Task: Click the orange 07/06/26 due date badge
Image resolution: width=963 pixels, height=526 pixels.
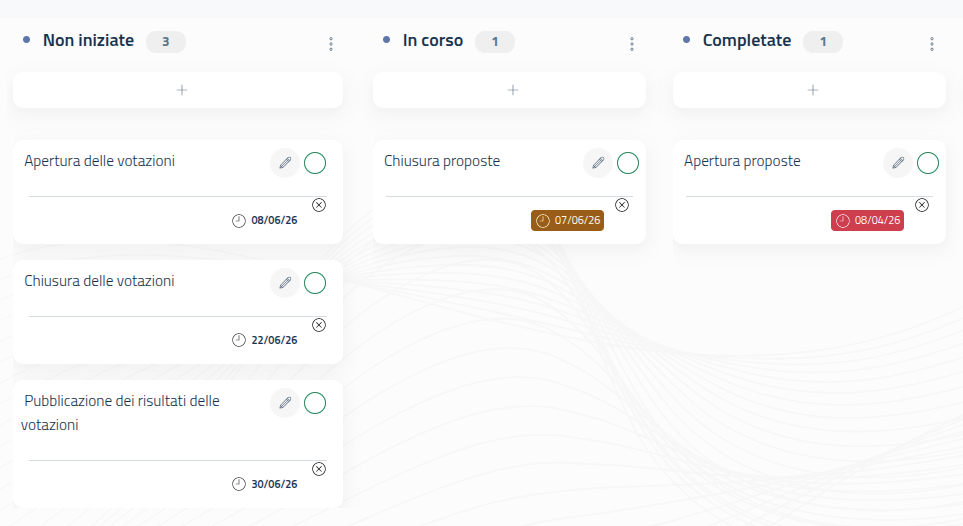Action: (x=567, y=221)
